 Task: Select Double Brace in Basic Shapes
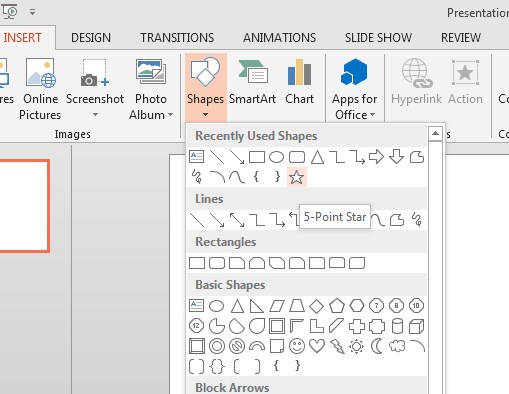click(x=217, y=366)
